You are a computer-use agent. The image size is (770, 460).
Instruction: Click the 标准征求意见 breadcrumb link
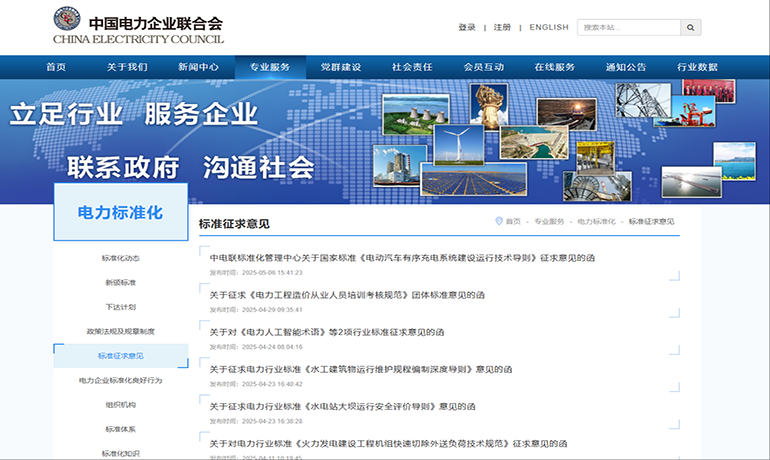pos(652,222)
